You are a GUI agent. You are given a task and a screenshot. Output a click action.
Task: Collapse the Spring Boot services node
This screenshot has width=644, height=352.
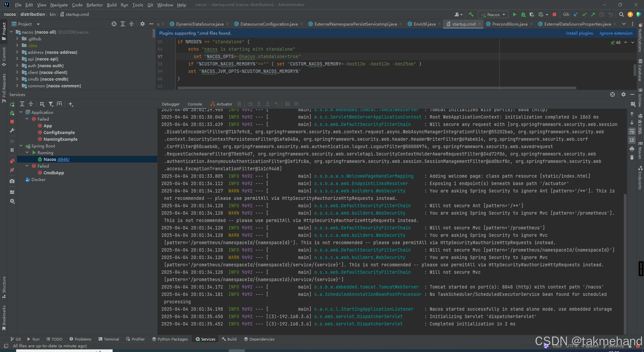21,146
